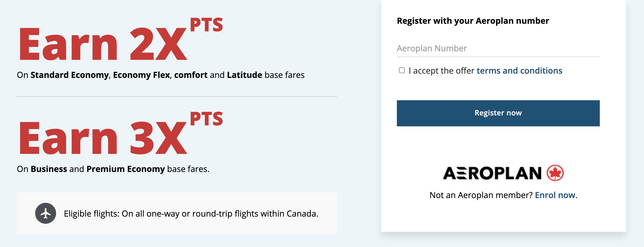Click the Earn 3X headline
The height and width of the screenshot is (247, 644).
102,138
